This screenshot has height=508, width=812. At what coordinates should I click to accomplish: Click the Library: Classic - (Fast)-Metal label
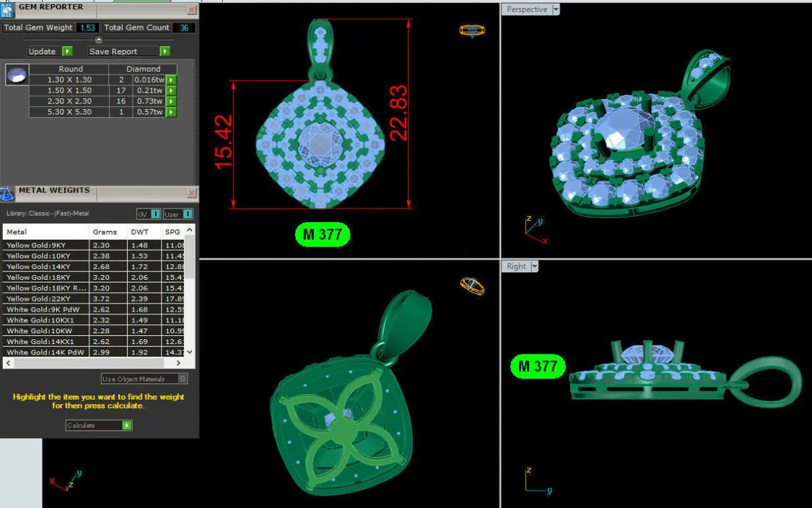47,214
